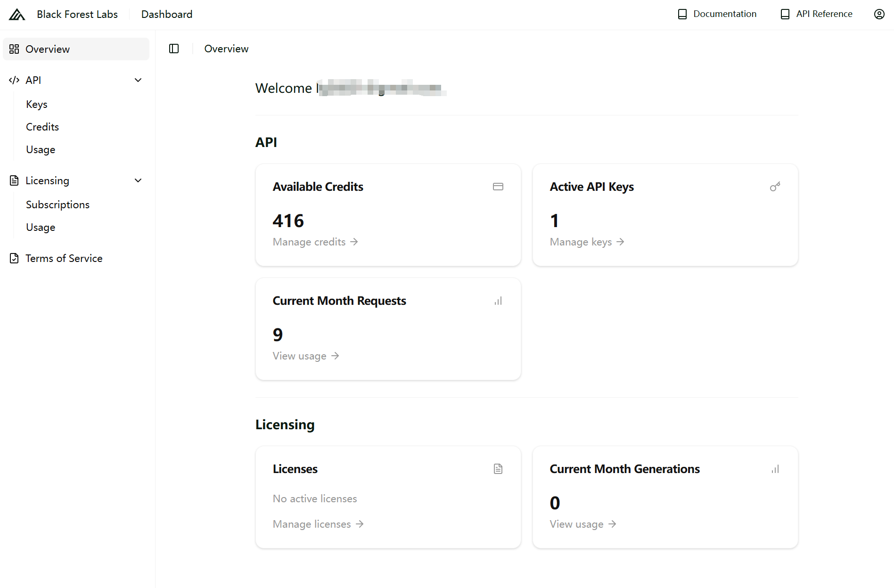Image resolution: width=894 pixels, height=588 pixels.
Task: Open the API Reference link
Action: tap(817, 14)
